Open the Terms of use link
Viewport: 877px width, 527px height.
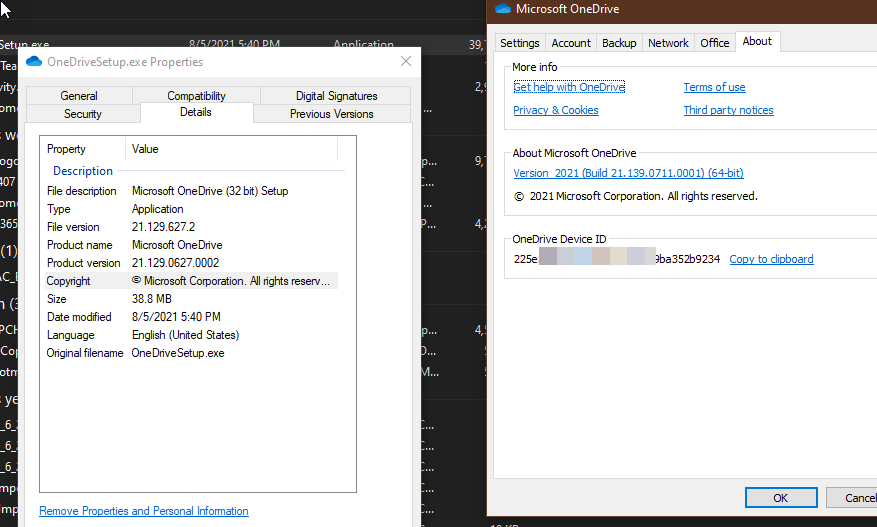714,87
